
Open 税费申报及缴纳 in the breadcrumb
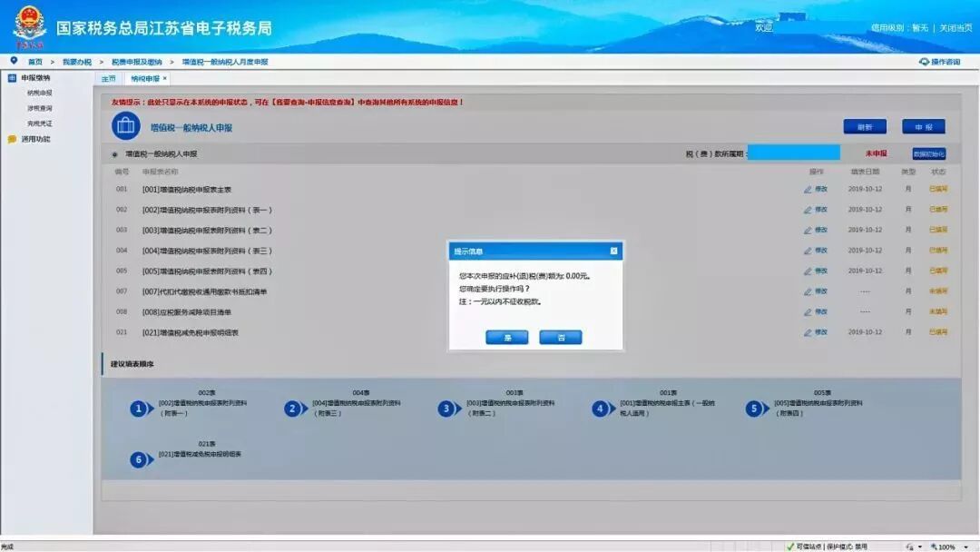coord(136,62)
